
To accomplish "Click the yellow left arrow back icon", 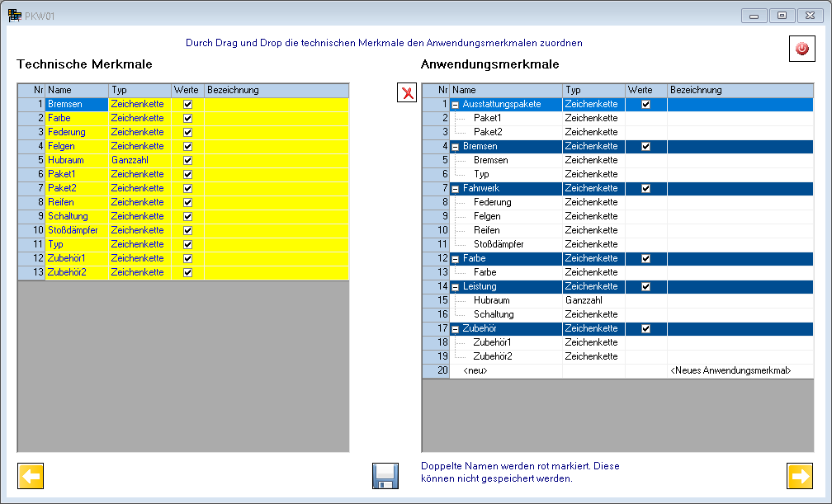I will 31,476.
